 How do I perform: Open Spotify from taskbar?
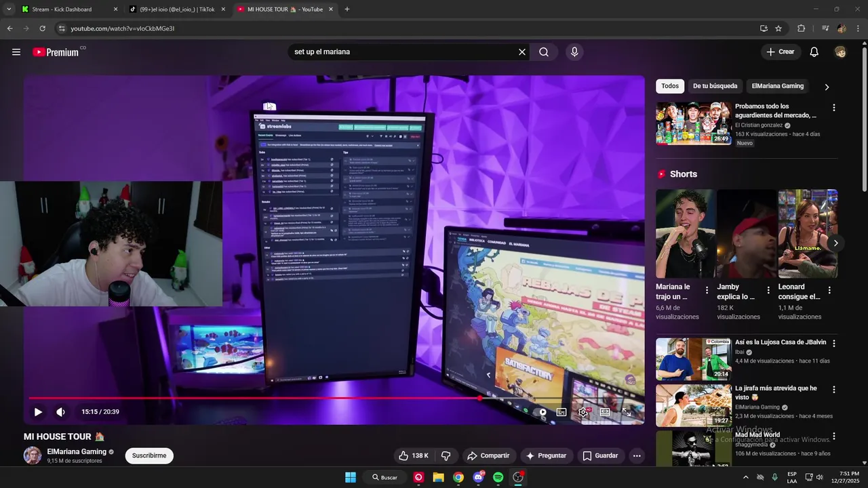click(x=498, y=477)
